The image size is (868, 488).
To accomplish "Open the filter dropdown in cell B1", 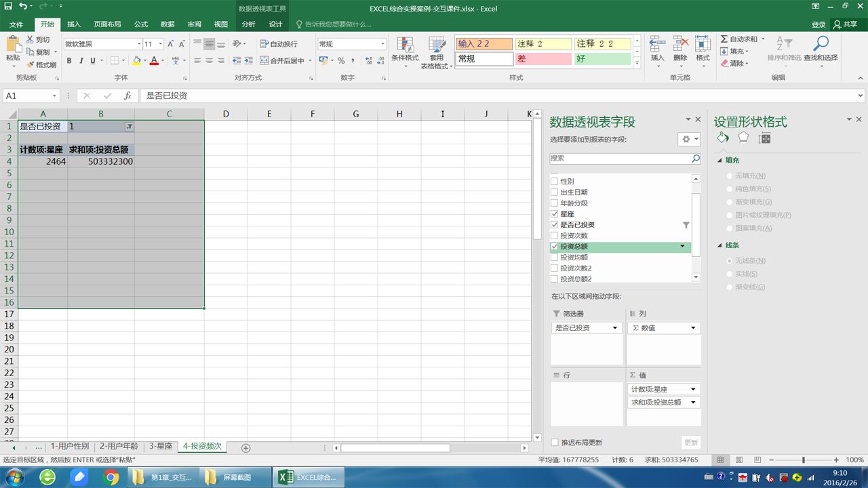I will [x=129, y=127].
